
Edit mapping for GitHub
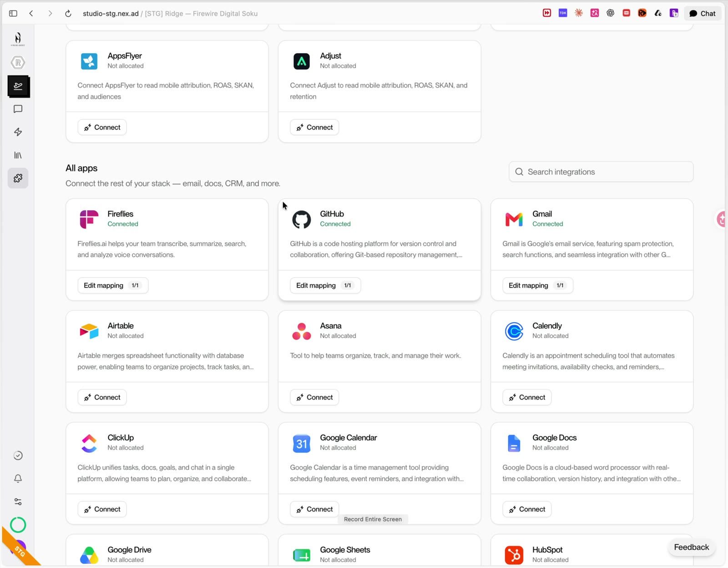point(325,285)
